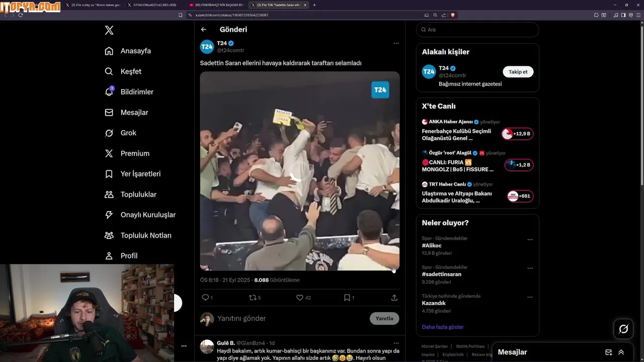The width and height of the screenshot is (644, 362).
Task: Like the T24 post
Action: (x=300, y=298)
